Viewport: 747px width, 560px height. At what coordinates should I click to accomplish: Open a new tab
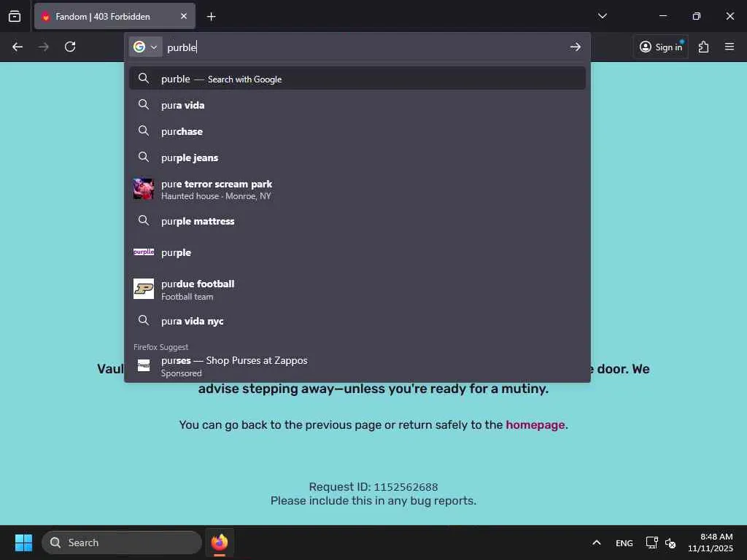(x=211, y=17)
